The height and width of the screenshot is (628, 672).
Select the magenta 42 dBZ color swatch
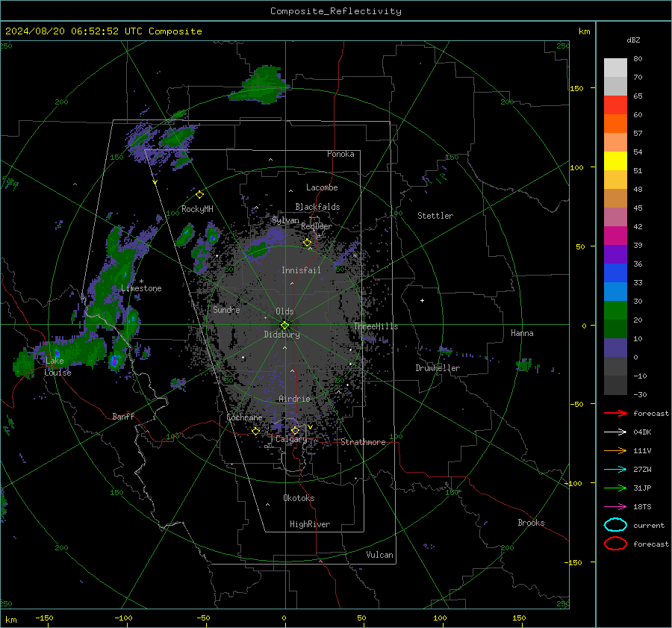click(615, 235)
